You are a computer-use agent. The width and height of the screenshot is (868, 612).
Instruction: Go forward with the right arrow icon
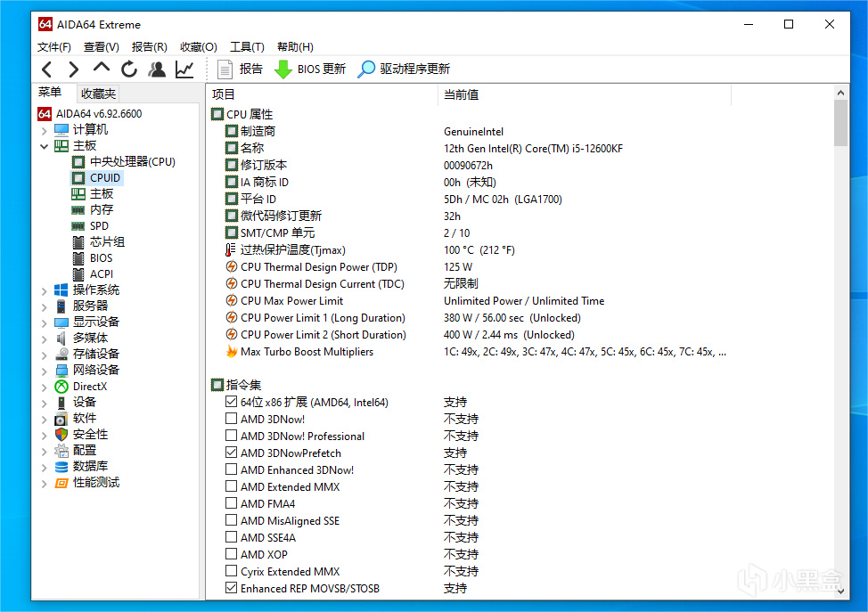[x=74, y=69]
